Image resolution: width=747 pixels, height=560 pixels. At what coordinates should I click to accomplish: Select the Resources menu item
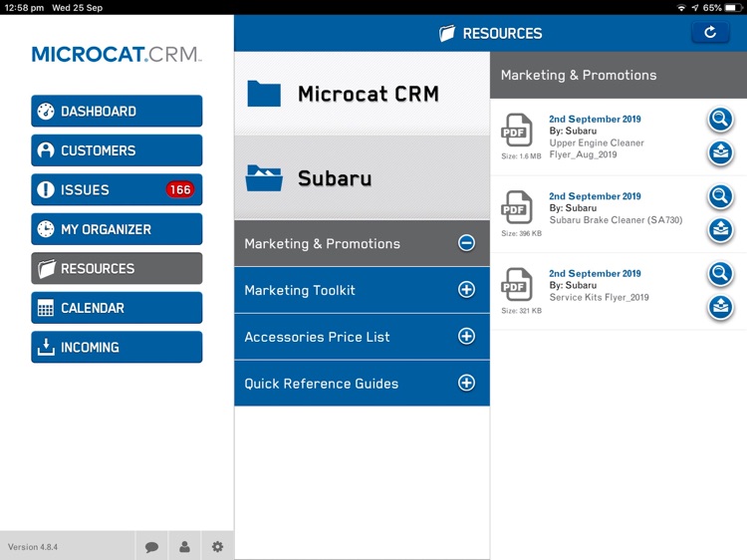click(x=117, y=268)
